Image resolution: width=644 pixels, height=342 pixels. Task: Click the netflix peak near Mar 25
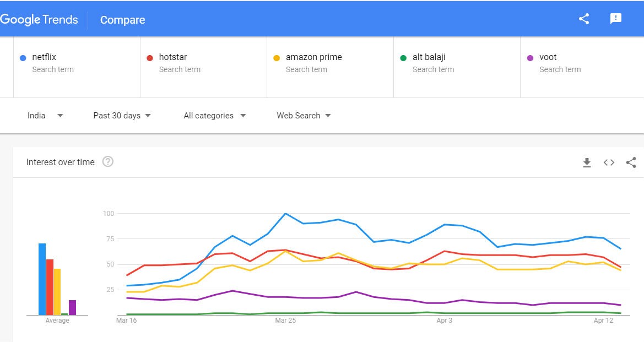click(x=285, y=214)
